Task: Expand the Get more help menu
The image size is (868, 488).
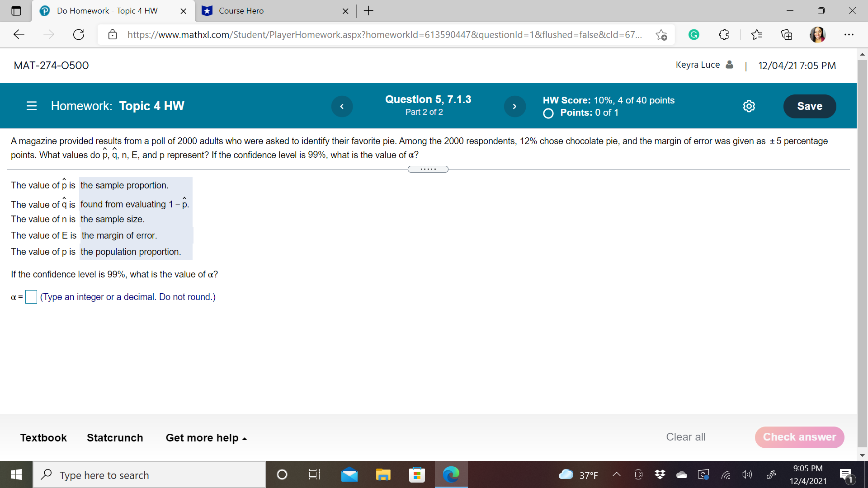Action: point(206,437)
